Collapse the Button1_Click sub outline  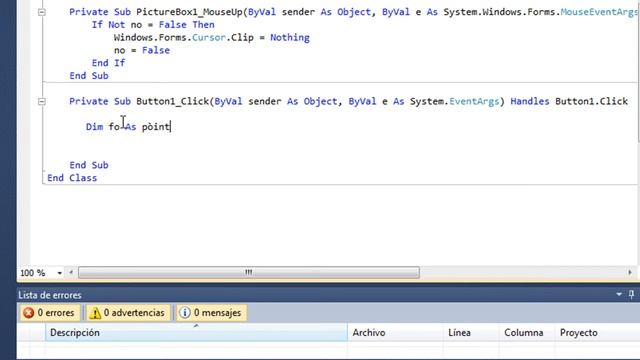(x=42, y=102)
